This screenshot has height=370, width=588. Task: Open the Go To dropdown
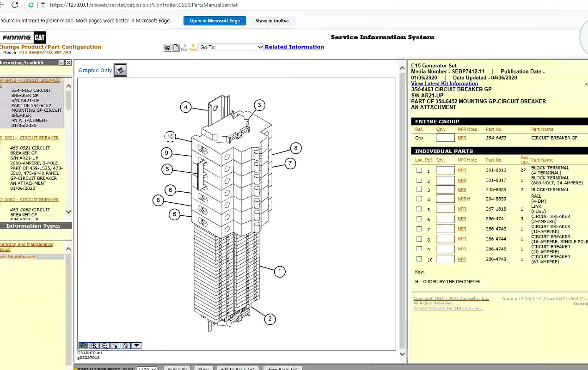tap(231, 47)
